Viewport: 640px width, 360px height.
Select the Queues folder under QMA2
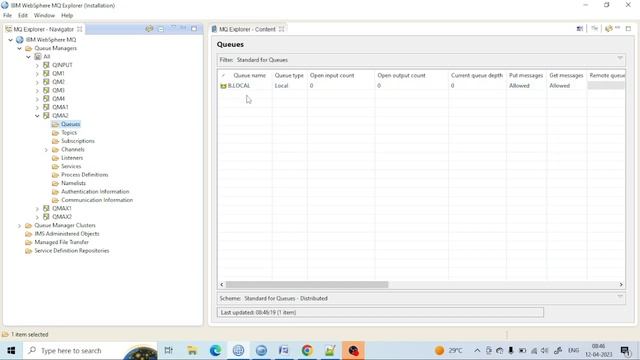pyautogui.click(x=70, y=124)
